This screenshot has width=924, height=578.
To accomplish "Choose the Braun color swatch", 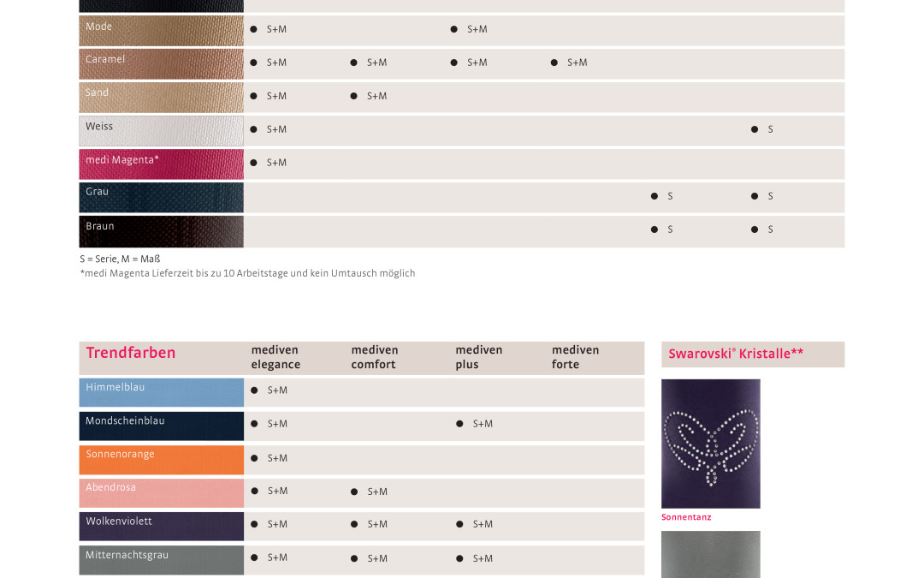I will (161, 231).
